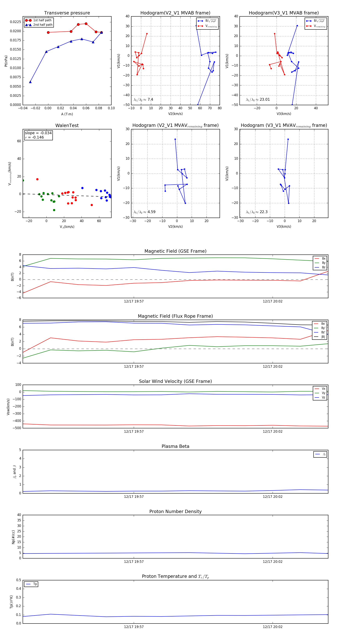Image resolution: width=351 pixels, height=644 pixels.
Task: Select the Bz' legend entry
Action: coord(320,332)
